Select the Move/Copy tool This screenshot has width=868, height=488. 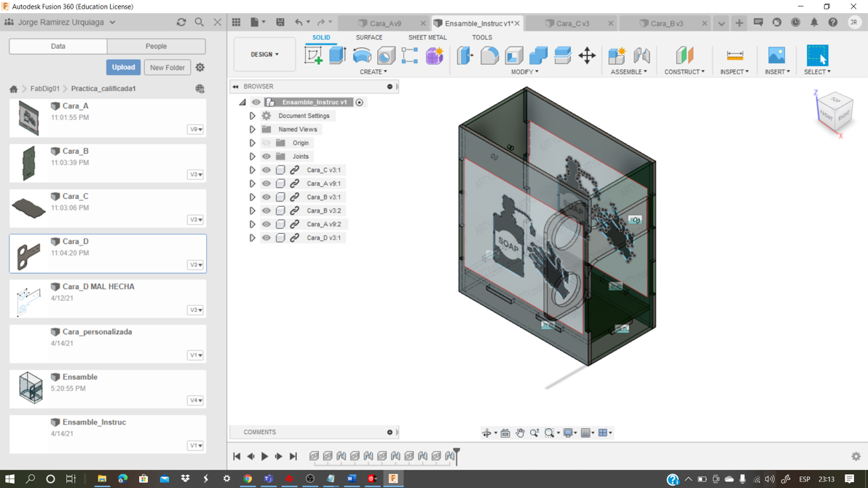587,55
